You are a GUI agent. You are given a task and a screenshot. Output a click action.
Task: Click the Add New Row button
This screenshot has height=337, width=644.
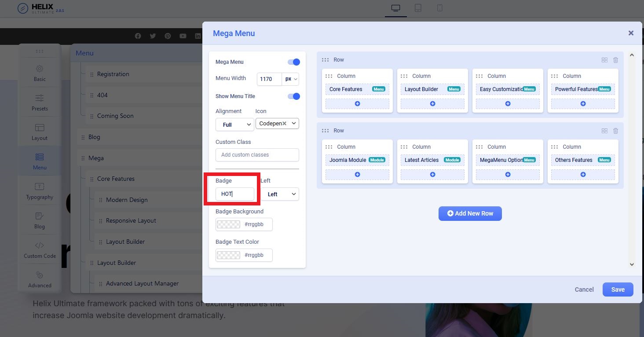coord(470,213)
